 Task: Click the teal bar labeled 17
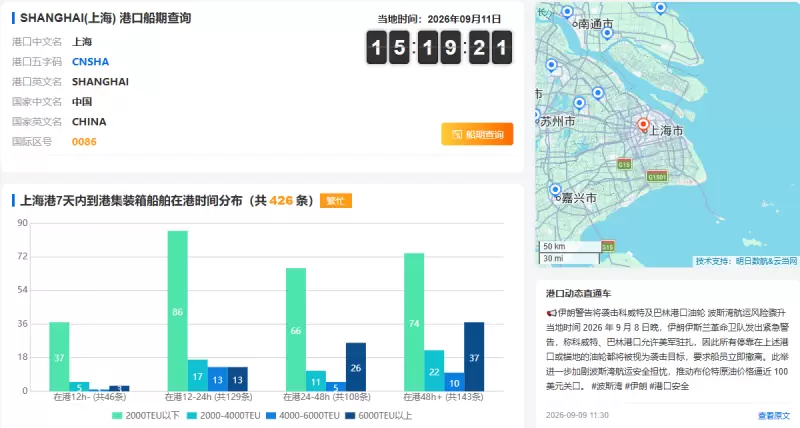pos(197,375)
